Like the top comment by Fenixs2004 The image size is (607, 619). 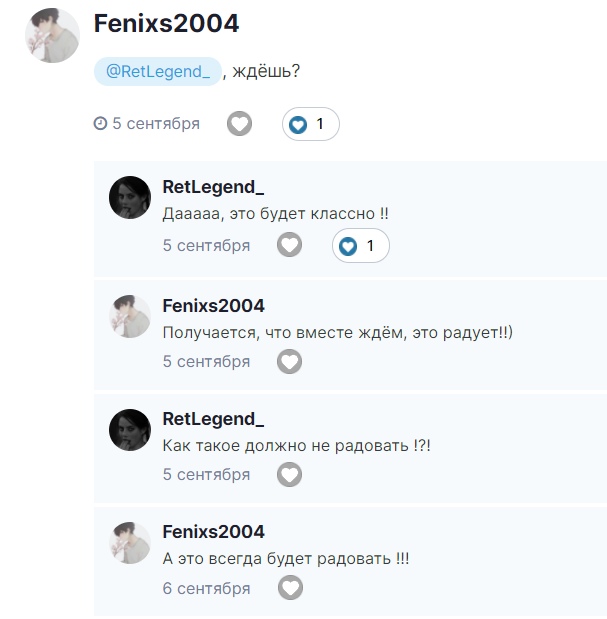(x=239, y=124)
